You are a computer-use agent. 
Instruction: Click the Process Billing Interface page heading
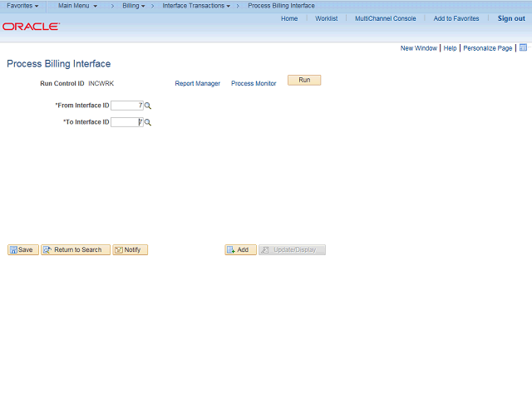(59, 64)
